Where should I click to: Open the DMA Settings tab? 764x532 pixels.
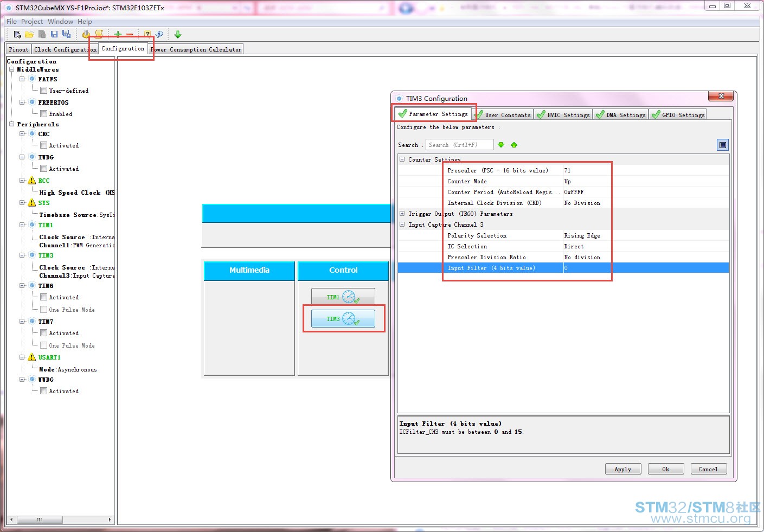pos(620,115)
